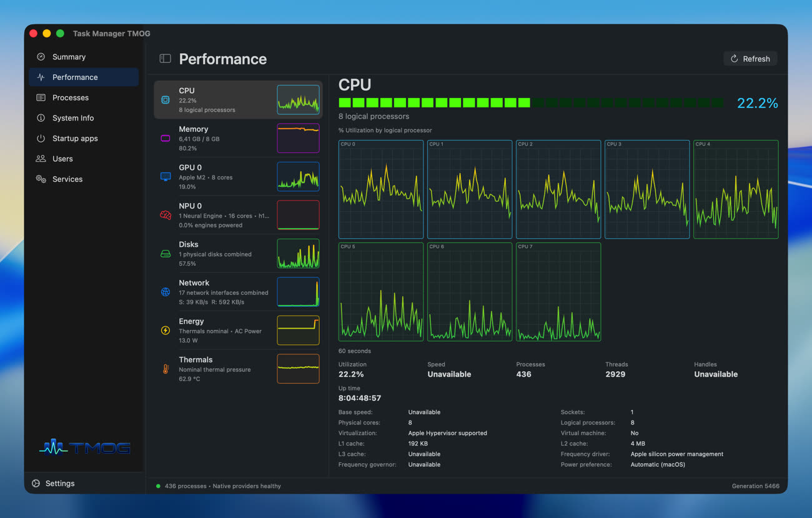Screen dimensions: 812x518
Task: Click the Energy mini graph thumbnail
Action: click(298, 331)
